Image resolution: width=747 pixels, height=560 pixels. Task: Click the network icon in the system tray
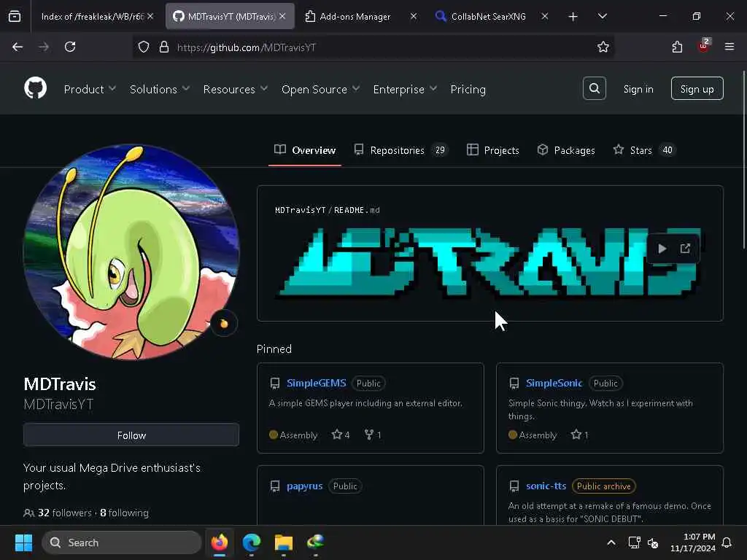[634, 542]
